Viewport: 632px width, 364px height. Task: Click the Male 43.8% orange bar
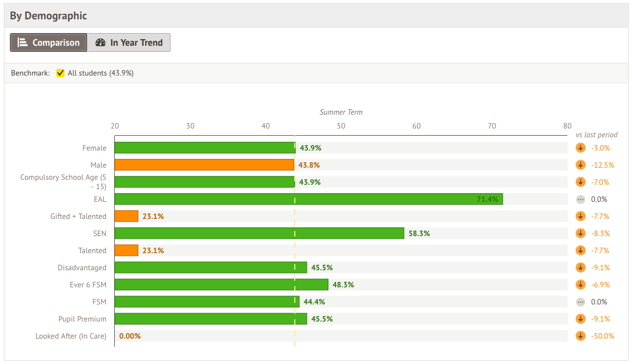[x=204, y=165]
